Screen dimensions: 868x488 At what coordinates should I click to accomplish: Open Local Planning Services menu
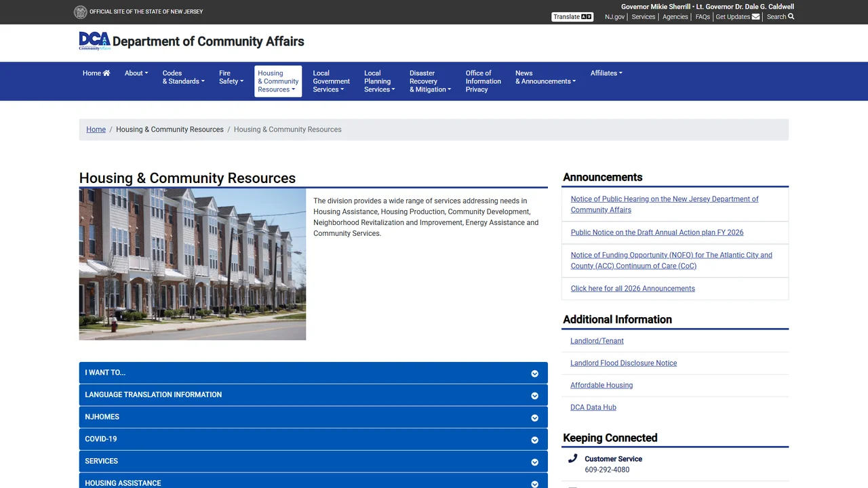[379, 81]
